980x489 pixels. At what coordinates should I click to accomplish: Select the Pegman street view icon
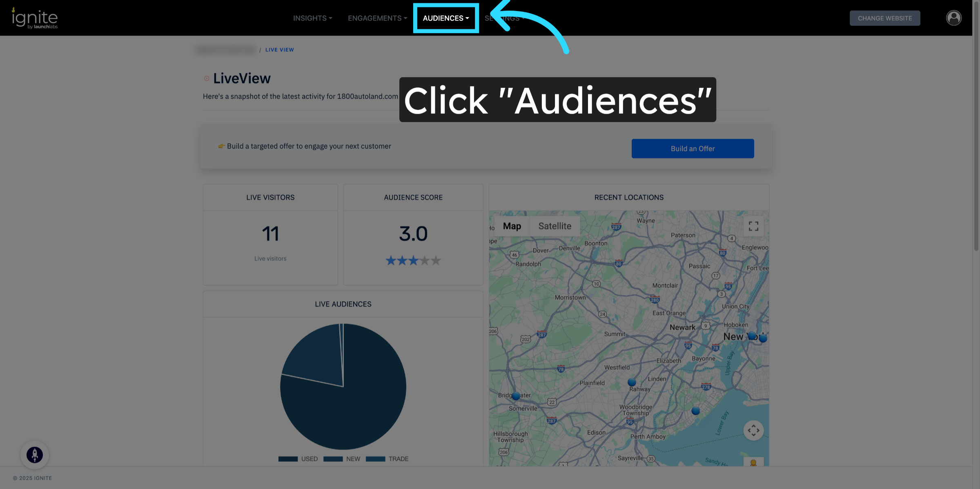tap(753, 463)
